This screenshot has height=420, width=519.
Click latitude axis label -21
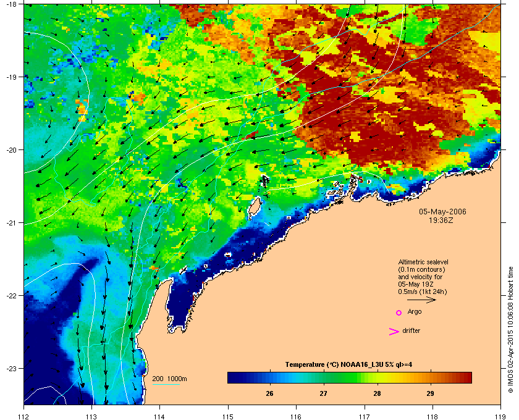(x=11, y=223)
